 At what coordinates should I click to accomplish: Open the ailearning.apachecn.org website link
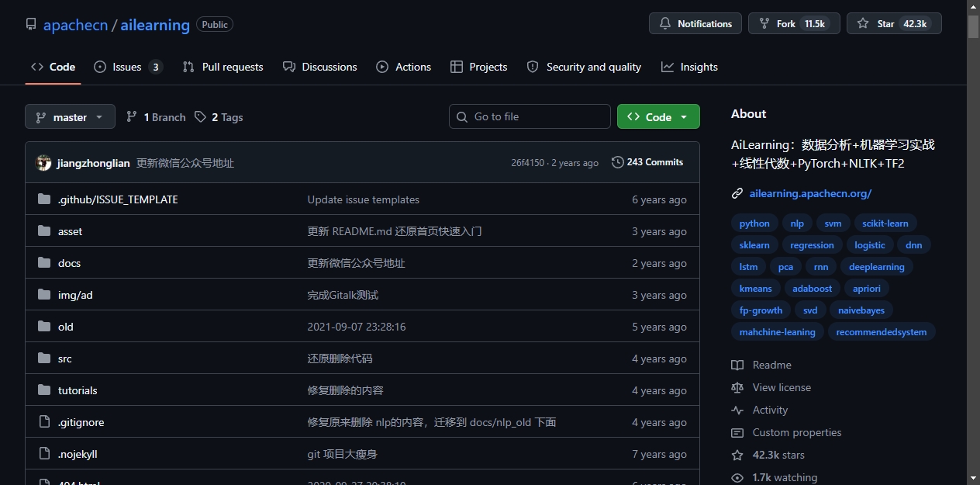point(810,193)
